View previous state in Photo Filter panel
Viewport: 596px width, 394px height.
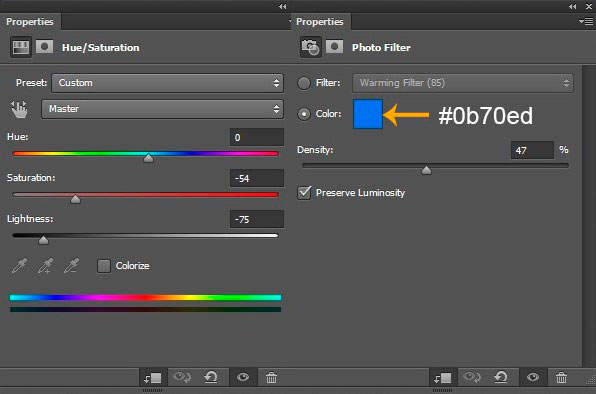coord(471,377)
